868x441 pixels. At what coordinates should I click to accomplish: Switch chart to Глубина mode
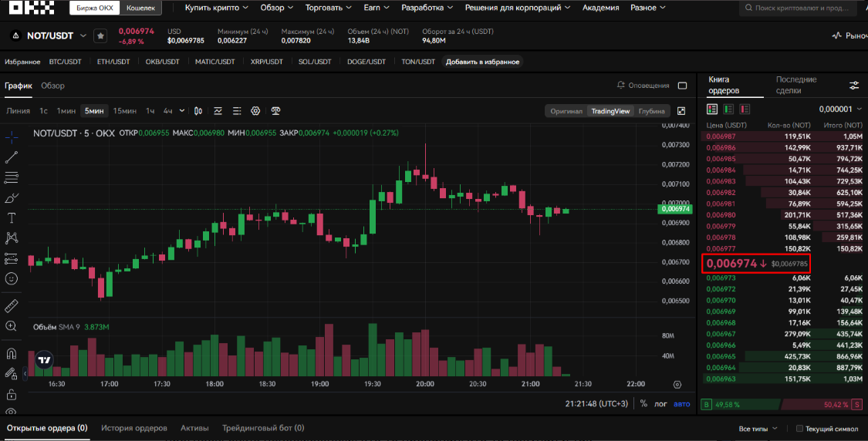click(x=651, y=111)
